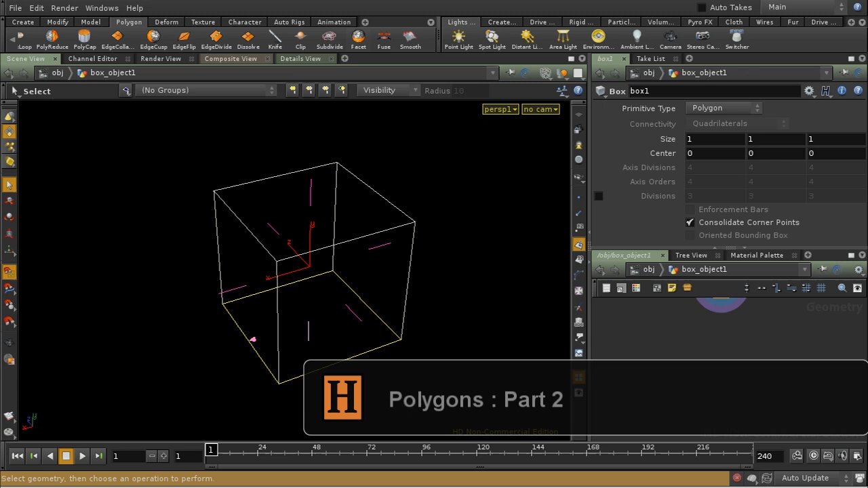Viewport: 868px width, 488px height.
Task: Click the box1 node name field
Action: pyautogui.click(x=714, y=91)
